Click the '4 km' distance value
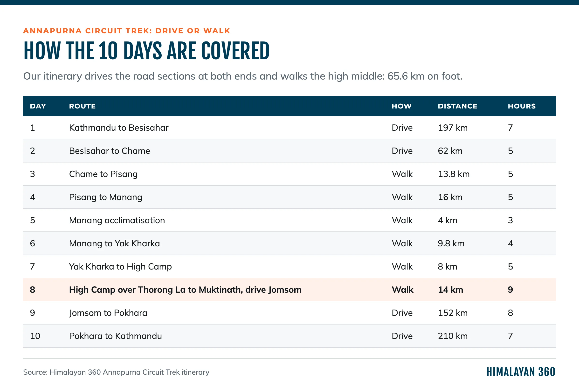 point(448,220)
